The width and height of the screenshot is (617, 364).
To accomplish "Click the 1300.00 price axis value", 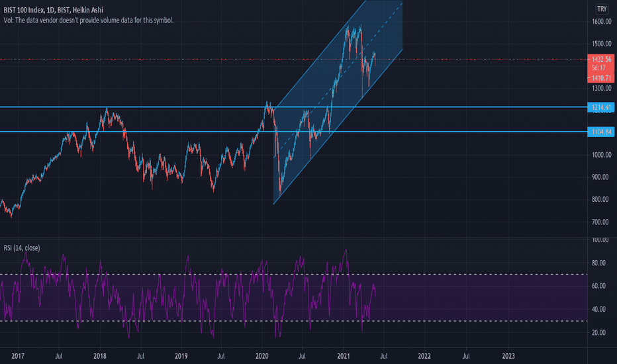I will [x=602, y=88].
